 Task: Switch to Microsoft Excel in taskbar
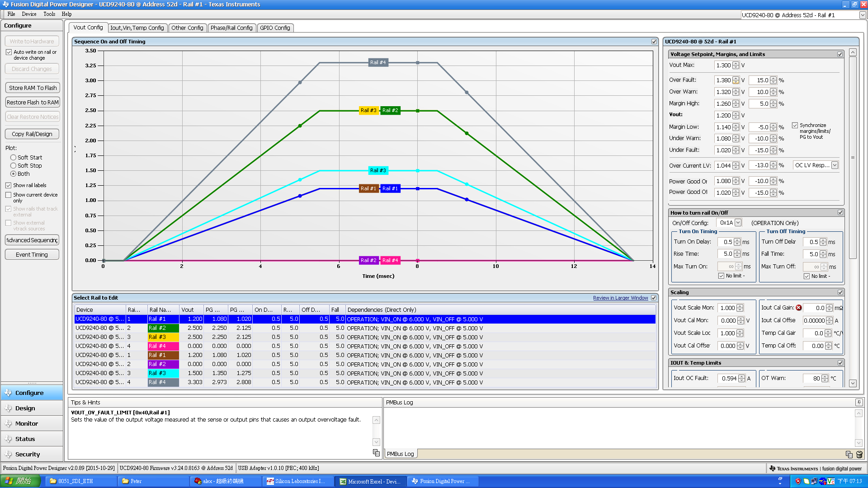[x=370, y=481]
